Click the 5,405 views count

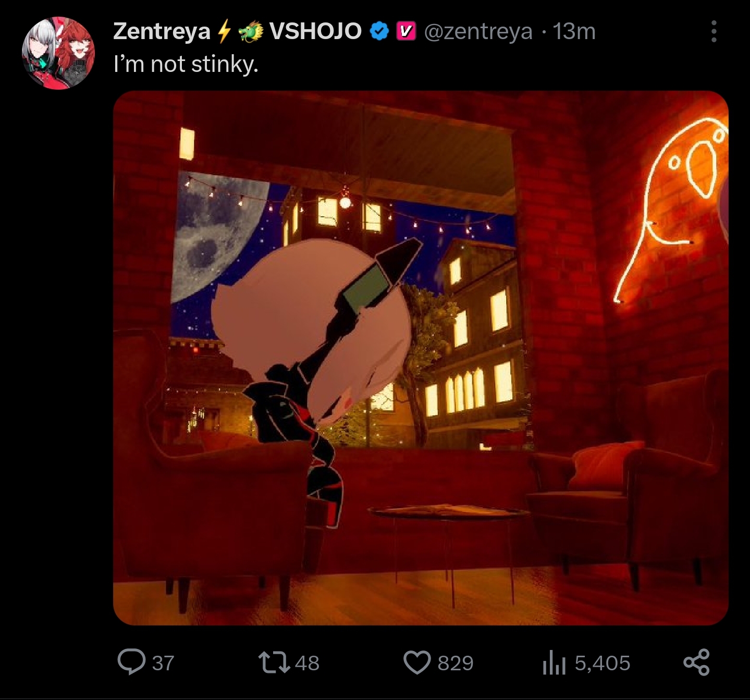coord(603,663)
